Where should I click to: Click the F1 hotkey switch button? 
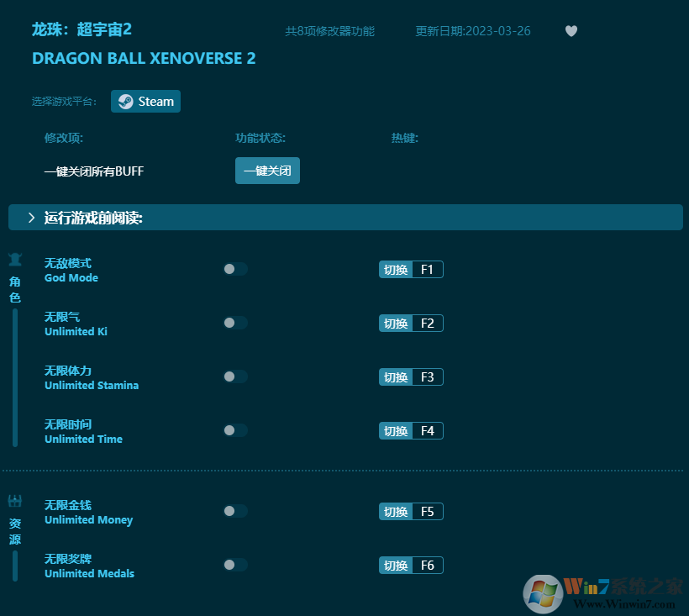(x=411, y=269)
